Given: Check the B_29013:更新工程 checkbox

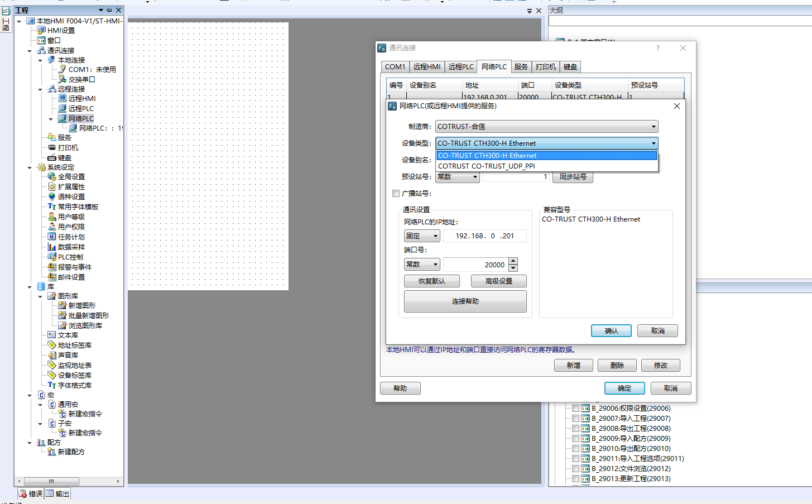Looking at the screenshot, I should (575, 479).
